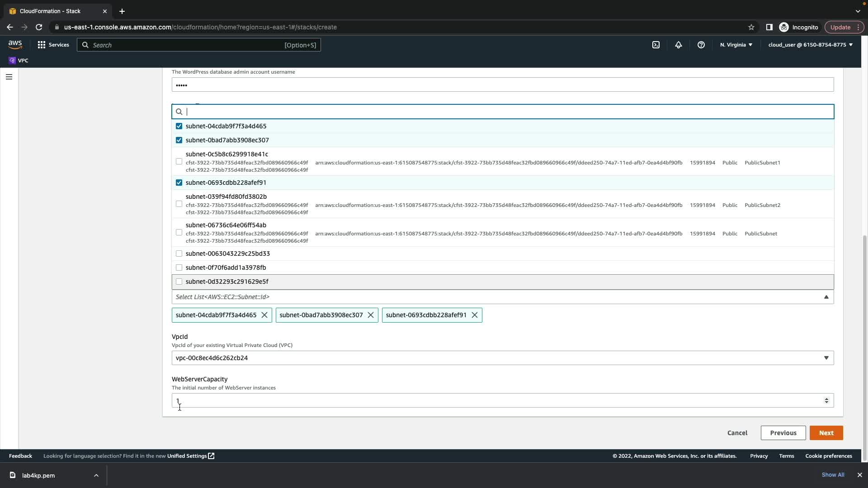Check subnet-0c5b8c6299918e41c PublicSubnet1 checkbox
The height and width of the screenshot is (488, 868).
[x=179, y=161]
